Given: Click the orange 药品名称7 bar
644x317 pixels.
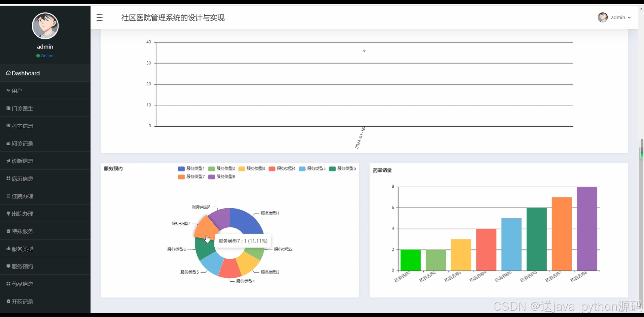Looking at the screenshot, I should [x=562, y=234].
